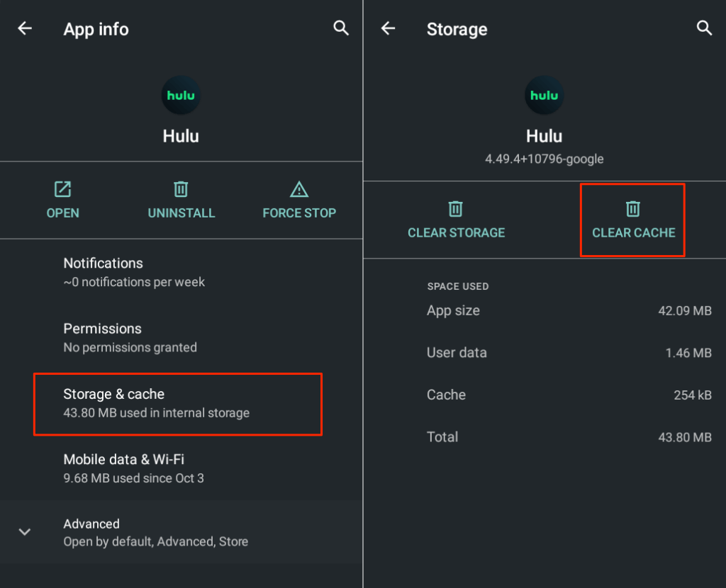
Task: Open the Storage & cache settings
Action: pos(177,404)
